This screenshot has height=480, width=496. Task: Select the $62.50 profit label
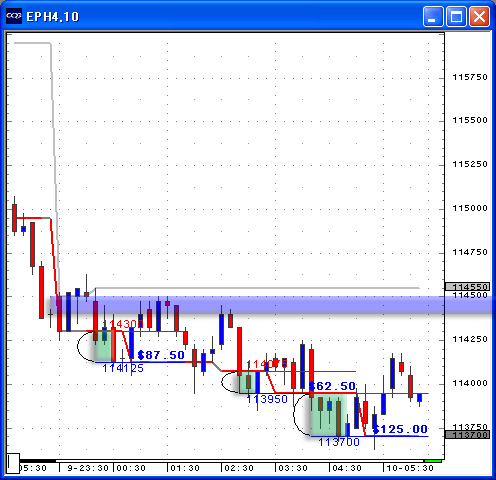click(x=332, y=386)
